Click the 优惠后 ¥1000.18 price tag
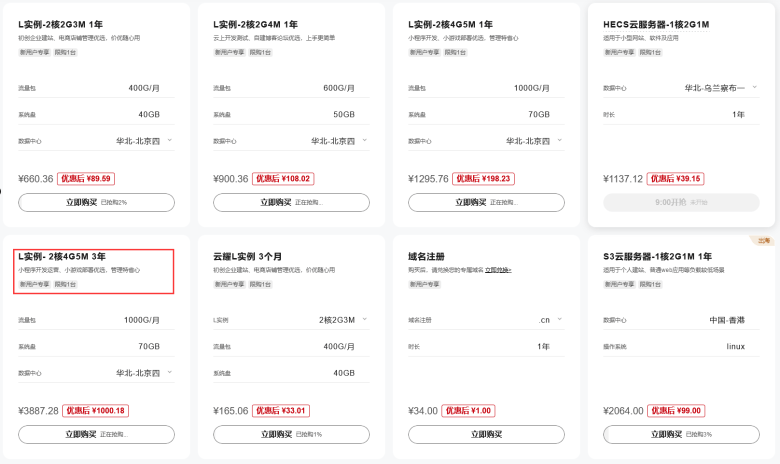 (96, 411)
